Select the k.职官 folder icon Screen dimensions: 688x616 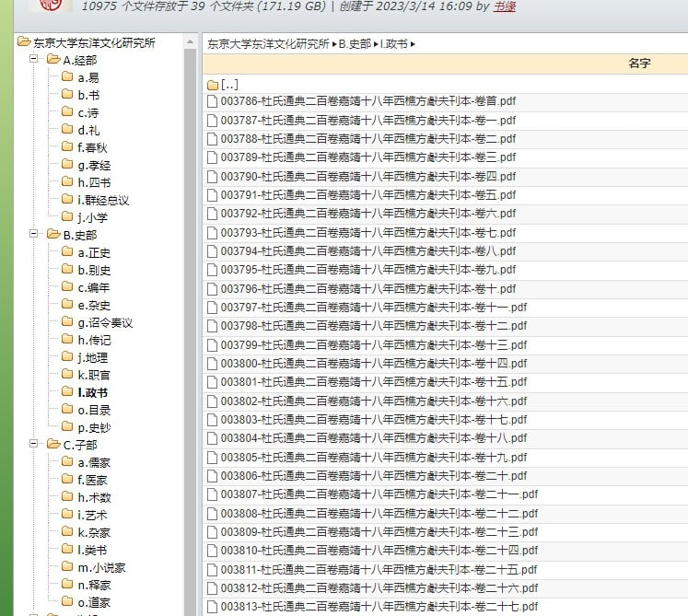(x=67, y=374)
